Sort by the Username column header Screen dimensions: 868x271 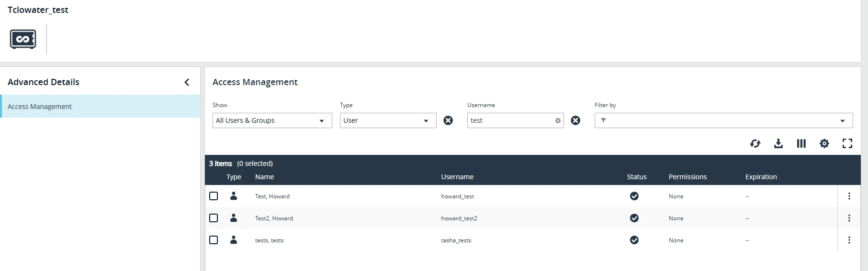click(457, 177)
